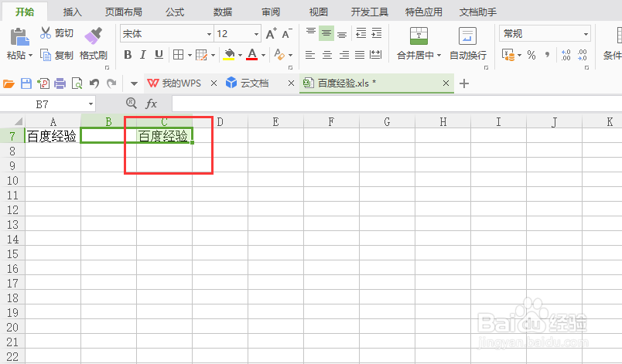
Task: Click the currency number format icon
Action: click(508, 55)
